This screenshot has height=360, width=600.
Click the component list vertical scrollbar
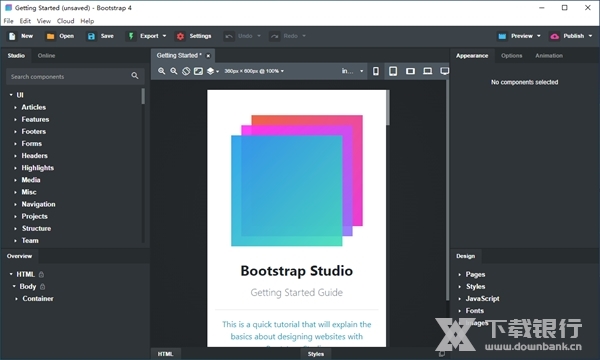[143, 96]
